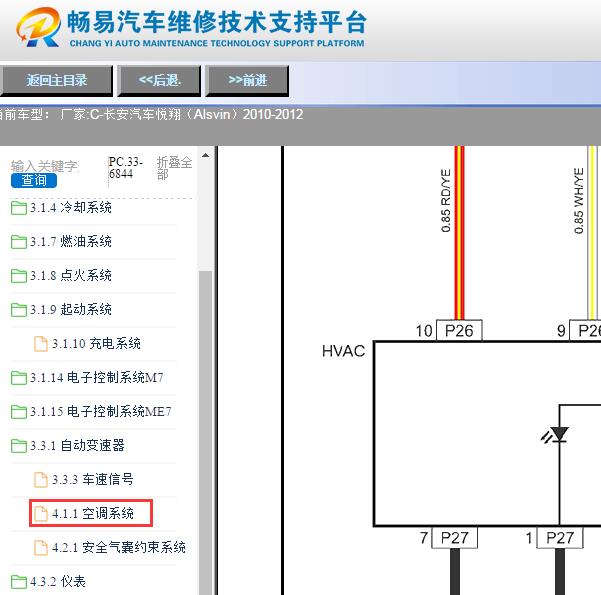Click HVAC label in wiring diagram
This screenshot has height=595, width=601.
click(x=343, y=351)
